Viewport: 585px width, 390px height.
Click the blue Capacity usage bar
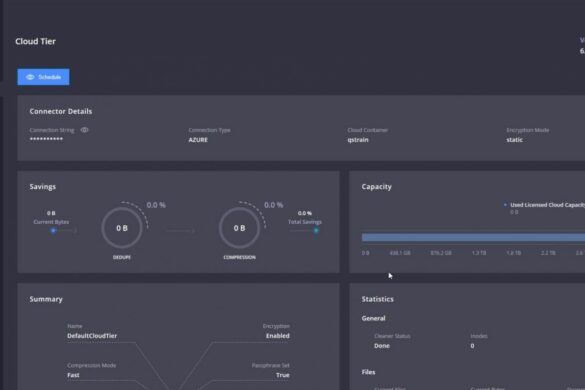point(473,237)
